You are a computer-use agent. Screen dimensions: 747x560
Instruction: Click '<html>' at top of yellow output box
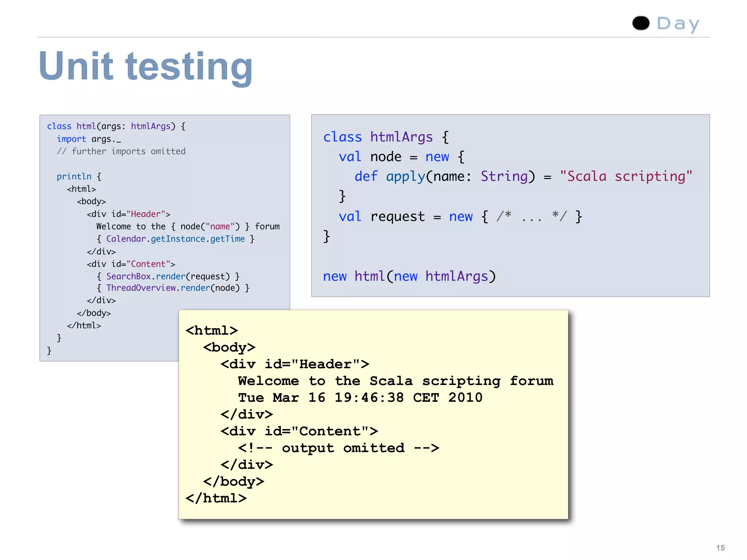212,331
